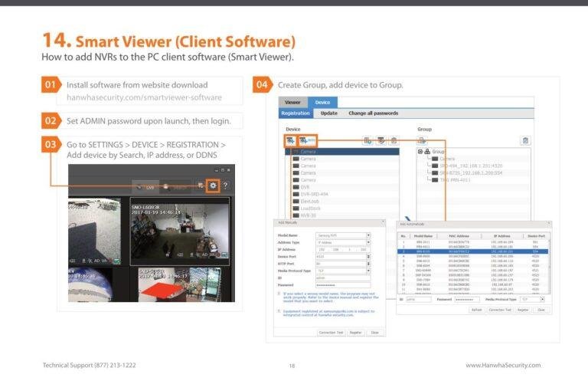This screenshot has width=588, height=381.
Task: Click the IP Address column header
Action: [501, 236]
